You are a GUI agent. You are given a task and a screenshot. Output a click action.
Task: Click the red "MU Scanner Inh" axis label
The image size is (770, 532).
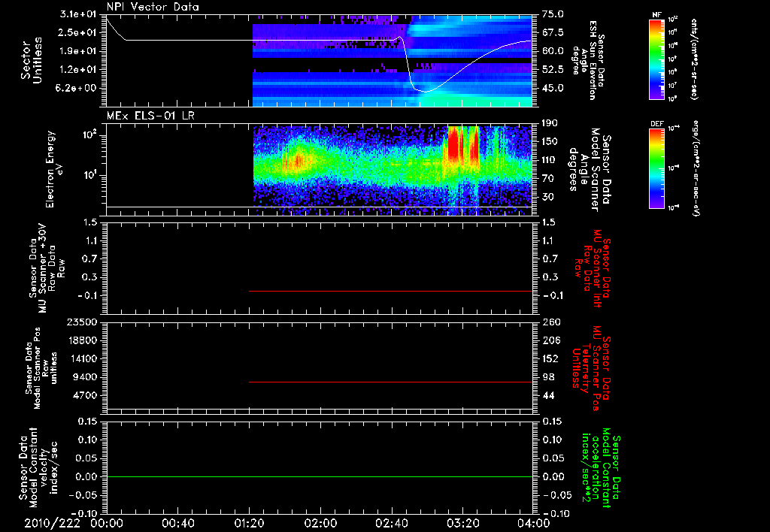pos(596,268)
